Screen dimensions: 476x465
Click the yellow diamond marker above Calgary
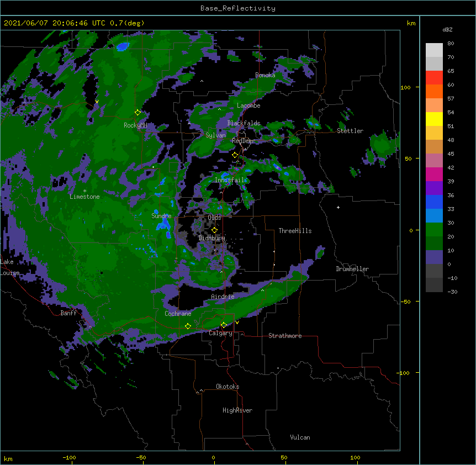[224, 325]
